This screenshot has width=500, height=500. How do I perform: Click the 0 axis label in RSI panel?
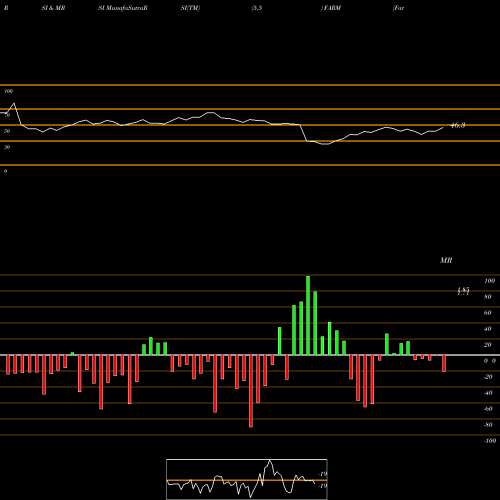click(x=5, y=171)
